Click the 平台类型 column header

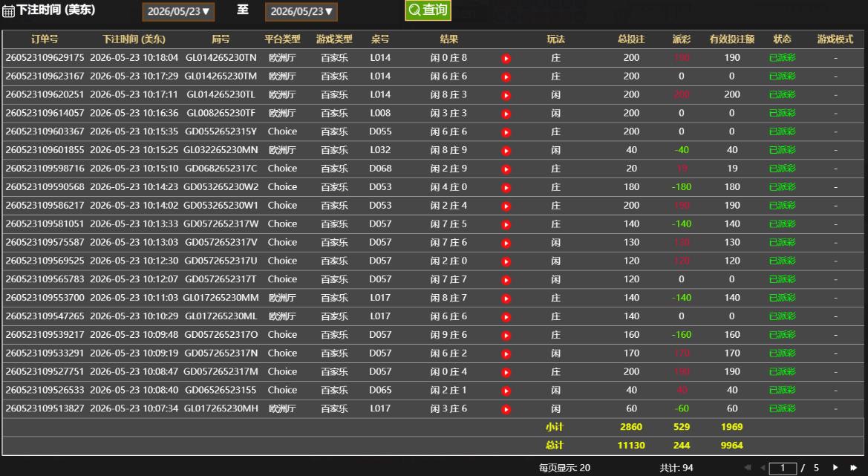(x=282, y=39)
